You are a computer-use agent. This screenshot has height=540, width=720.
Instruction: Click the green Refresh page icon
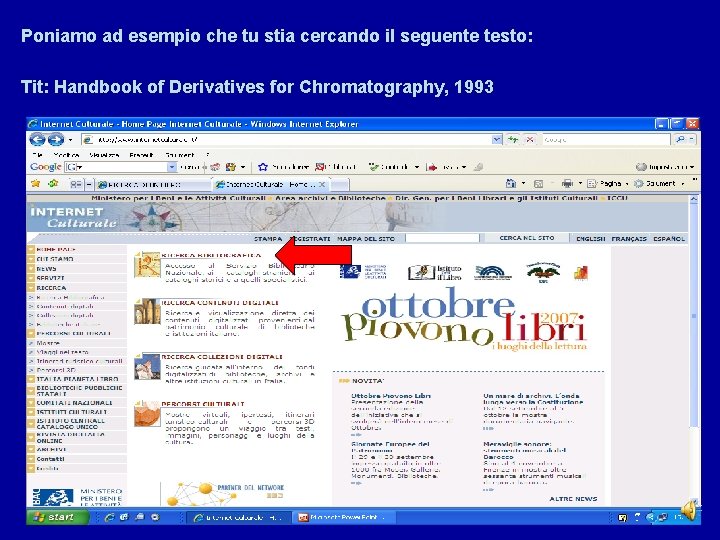click(513, 140)
